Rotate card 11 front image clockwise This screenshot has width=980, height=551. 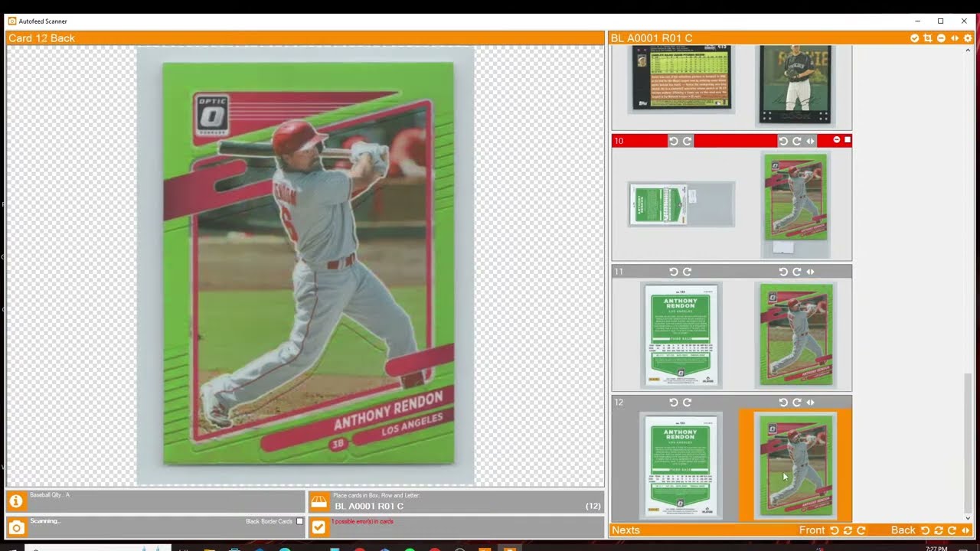pyautogui.click(x=796, y=272)
